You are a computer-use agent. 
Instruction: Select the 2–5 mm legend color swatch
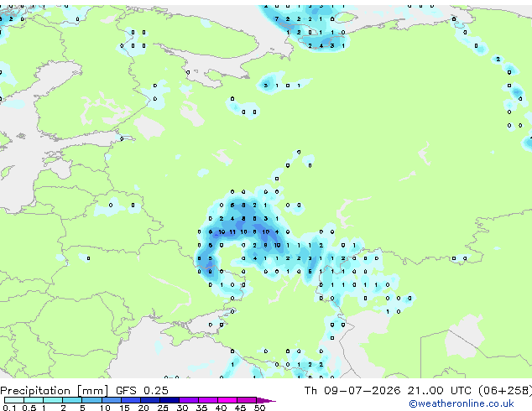(x=72, y=400)
